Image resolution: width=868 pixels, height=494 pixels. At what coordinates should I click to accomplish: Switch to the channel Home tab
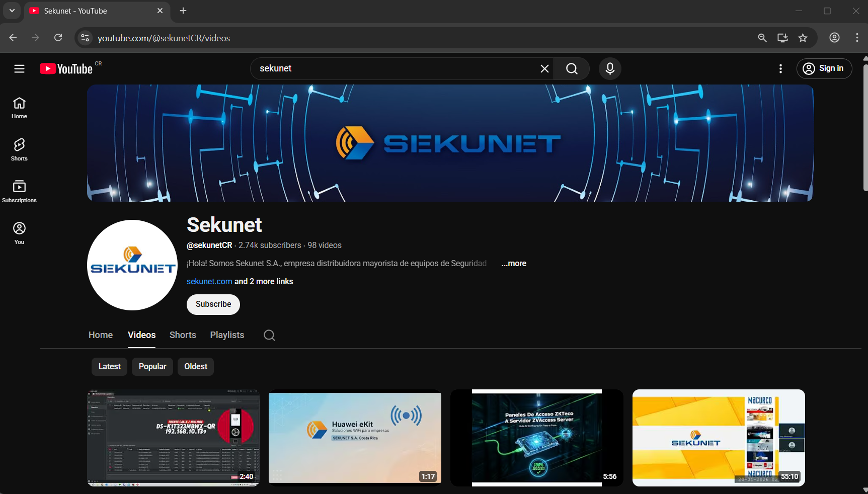pos(101,335)
